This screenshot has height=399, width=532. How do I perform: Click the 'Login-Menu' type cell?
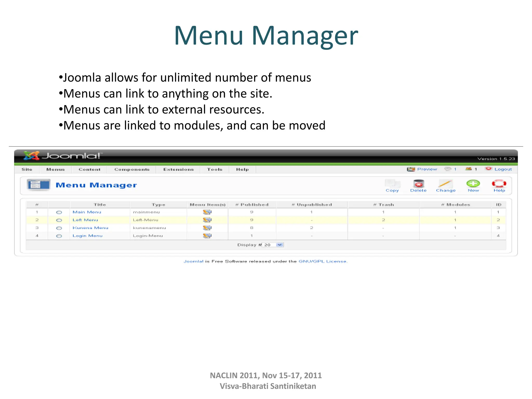148,236
